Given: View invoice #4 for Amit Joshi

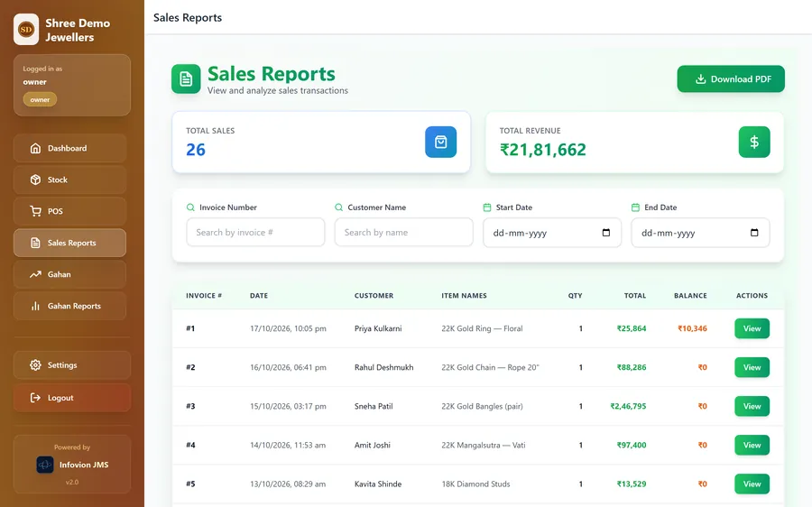Looking at the screenshot, I should (752, 445).
